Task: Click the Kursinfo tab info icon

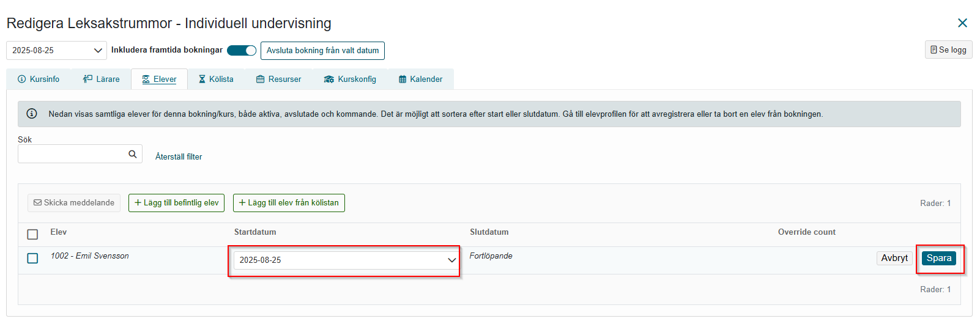Action: (x=22, y=79)
